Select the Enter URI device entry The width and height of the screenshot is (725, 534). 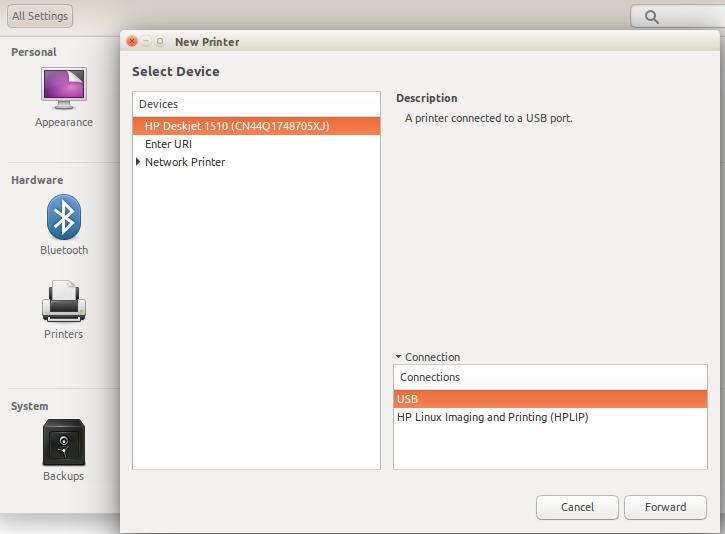pyautogui.click(x=256, y=144)
